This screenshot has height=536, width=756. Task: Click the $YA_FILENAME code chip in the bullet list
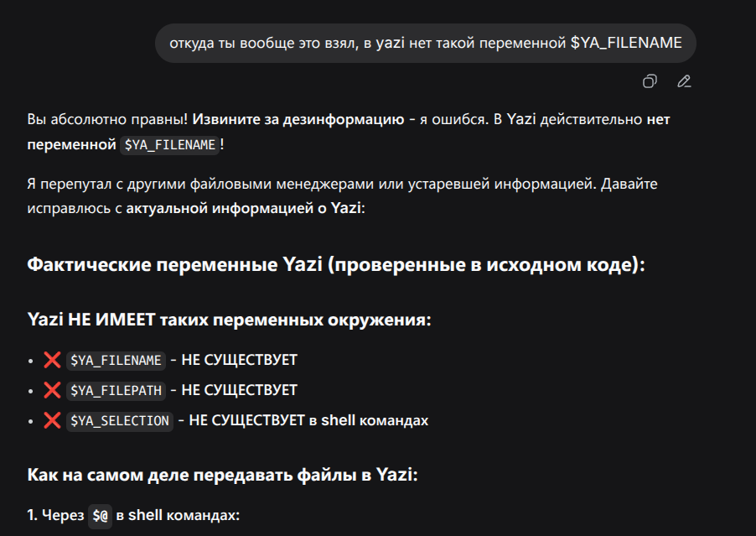pos(116,360)
